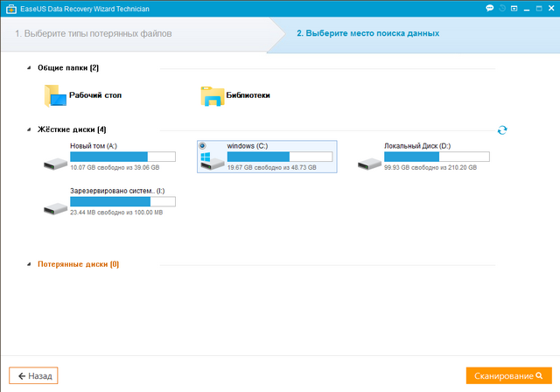Toggle the windows (C:) radio button

(202, 145)
